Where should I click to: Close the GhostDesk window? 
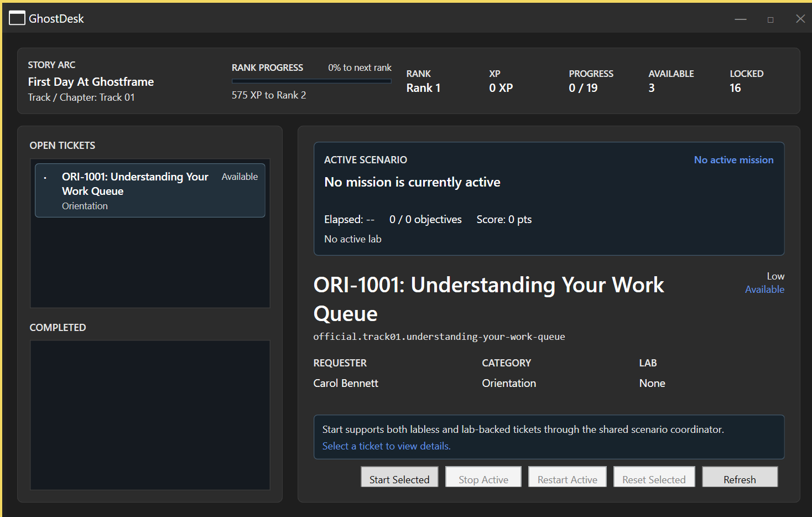pyautogui.click(x=800, y=19)
